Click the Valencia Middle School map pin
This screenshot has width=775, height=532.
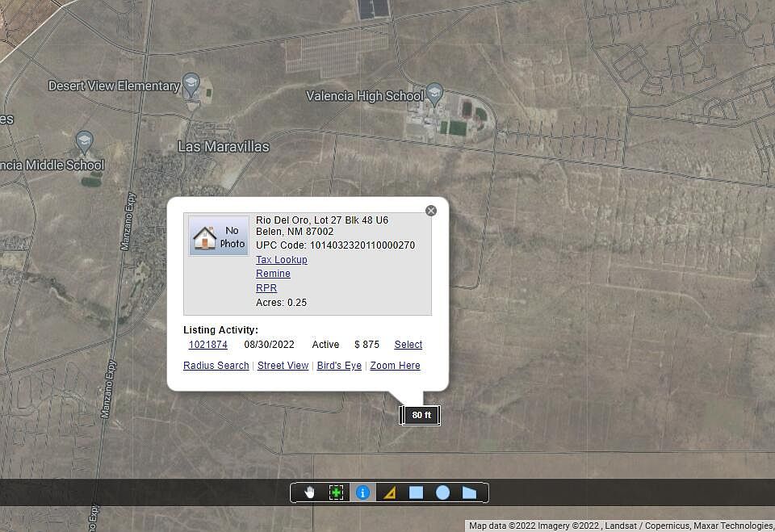click(x=85, y=142)
